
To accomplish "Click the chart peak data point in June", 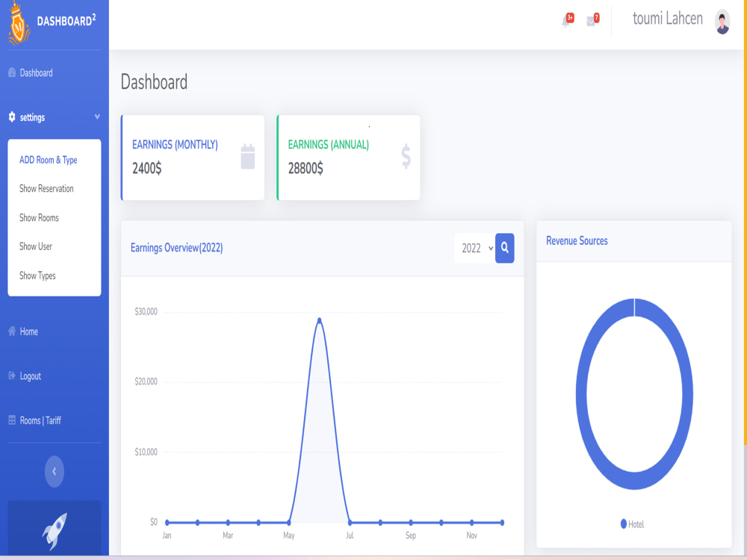I will point(319,320).
